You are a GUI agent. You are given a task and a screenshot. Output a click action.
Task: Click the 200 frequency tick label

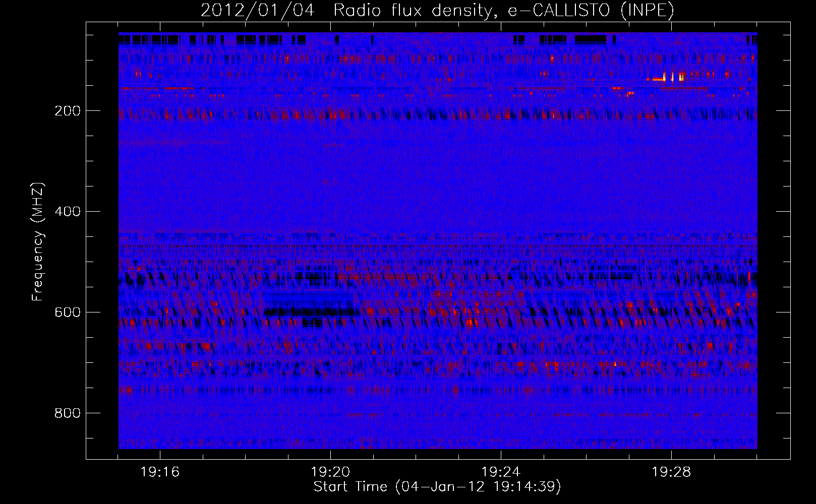click(68, 110)
